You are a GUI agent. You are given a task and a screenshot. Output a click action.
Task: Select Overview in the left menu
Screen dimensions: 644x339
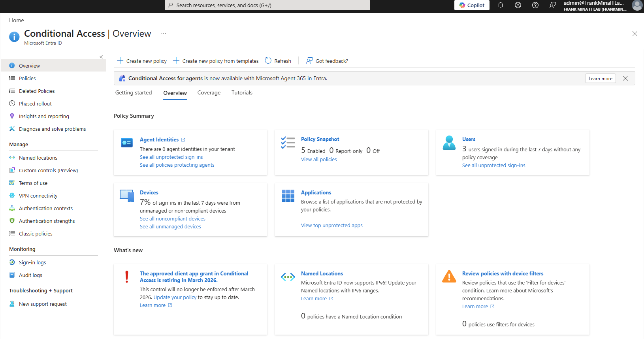click(x=54, y=66)
